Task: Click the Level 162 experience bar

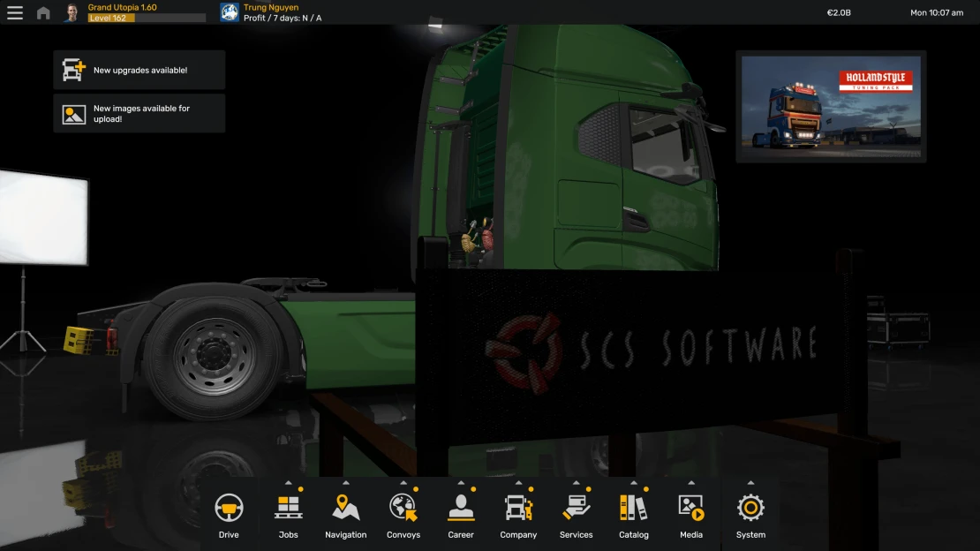Action: point(147,19)
